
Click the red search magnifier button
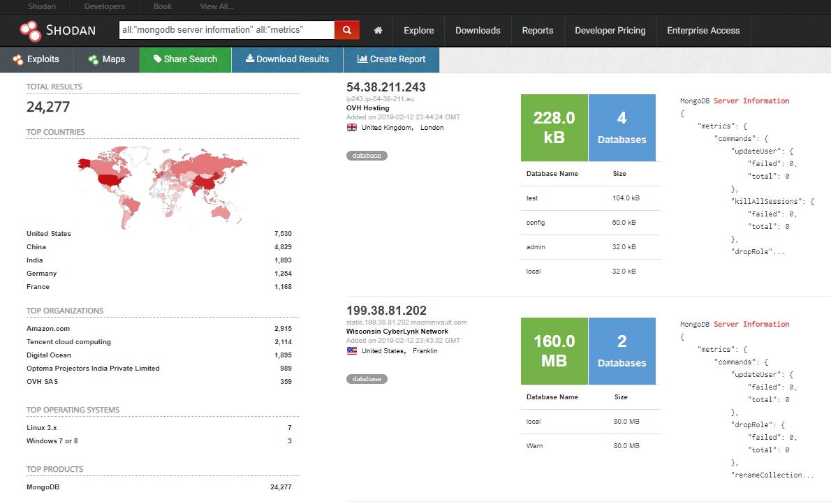(347, 30)
